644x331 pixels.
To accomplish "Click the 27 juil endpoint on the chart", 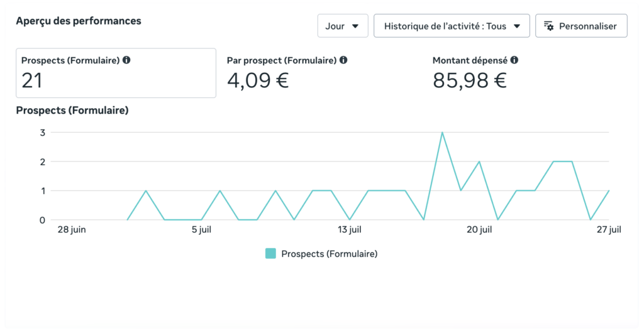I will coord(609,191).
